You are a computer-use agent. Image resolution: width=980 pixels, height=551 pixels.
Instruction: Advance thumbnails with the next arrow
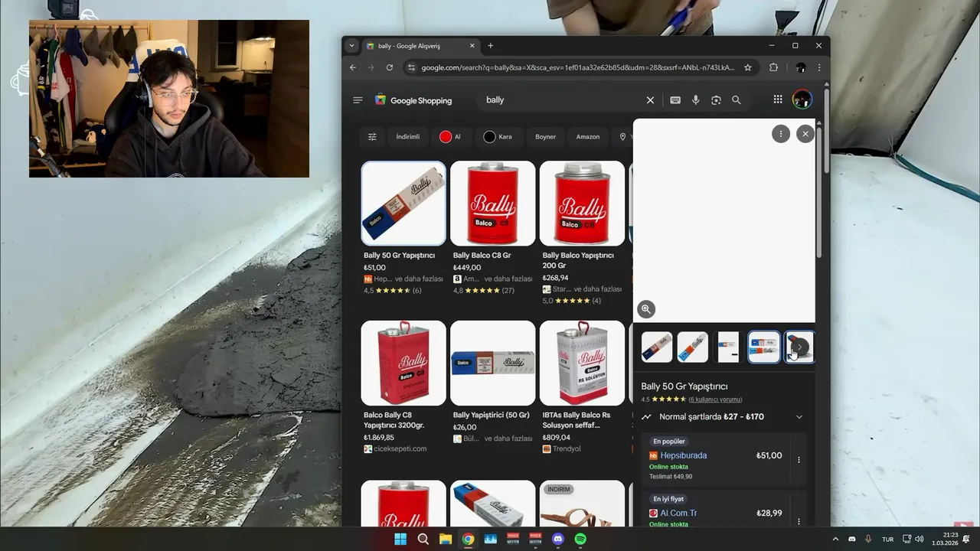coord(799,347)
